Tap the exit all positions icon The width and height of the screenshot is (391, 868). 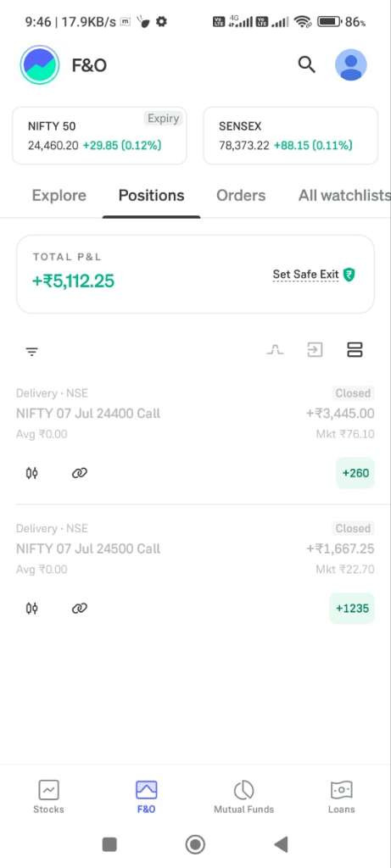pos(315,350)
